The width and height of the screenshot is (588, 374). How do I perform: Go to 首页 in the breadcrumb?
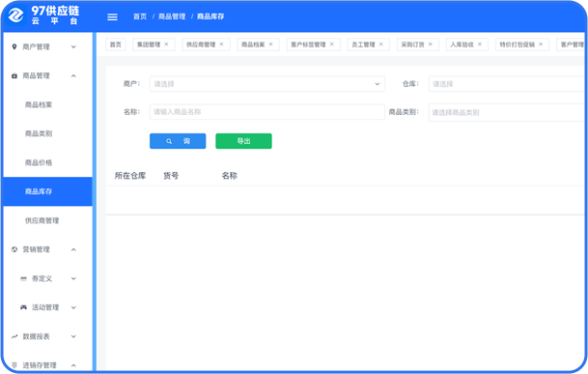point(140,16)
